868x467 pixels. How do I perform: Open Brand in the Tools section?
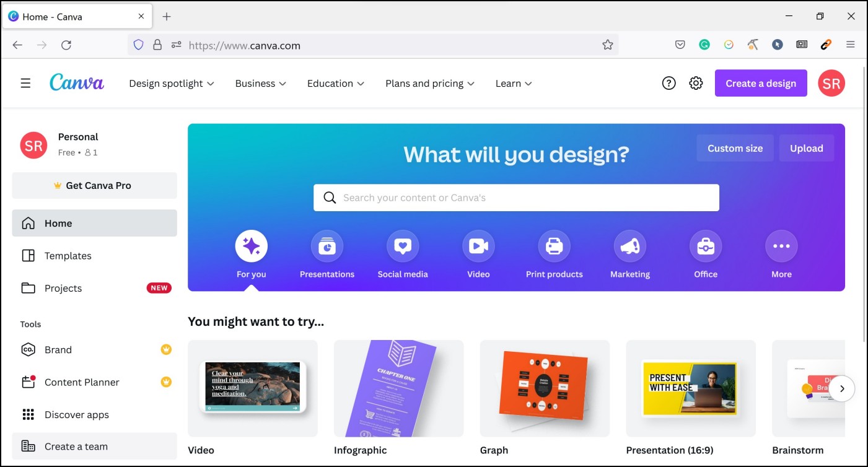(94, 349)
